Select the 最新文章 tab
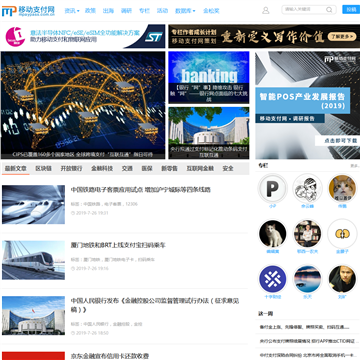 point(16,169)
